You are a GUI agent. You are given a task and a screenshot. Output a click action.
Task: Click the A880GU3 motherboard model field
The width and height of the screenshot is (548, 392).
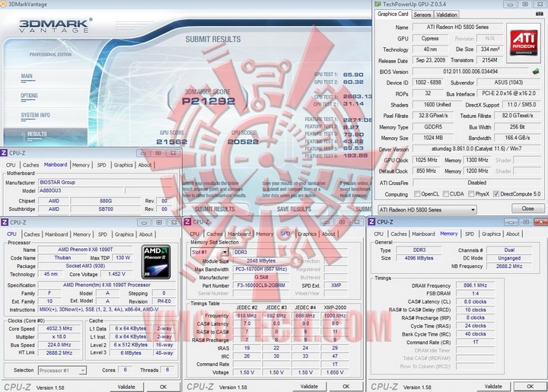81,191
